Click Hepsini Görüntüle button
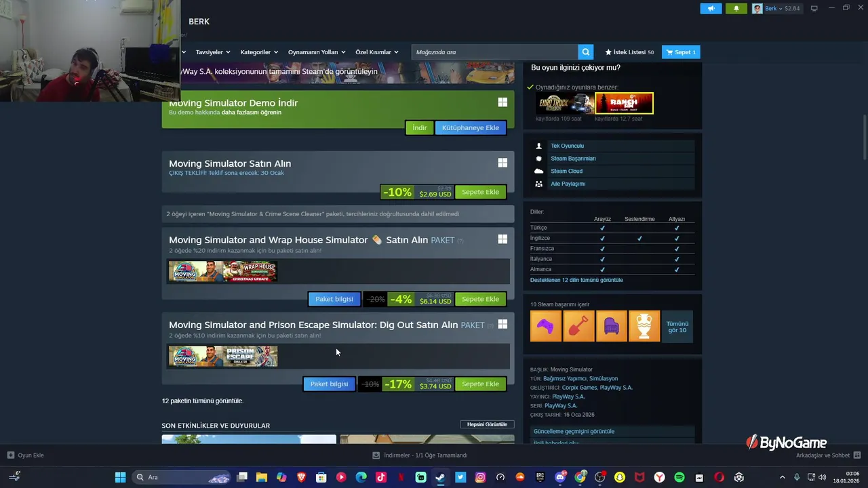This screenshot has height=488, width=868. click(487, 424)
